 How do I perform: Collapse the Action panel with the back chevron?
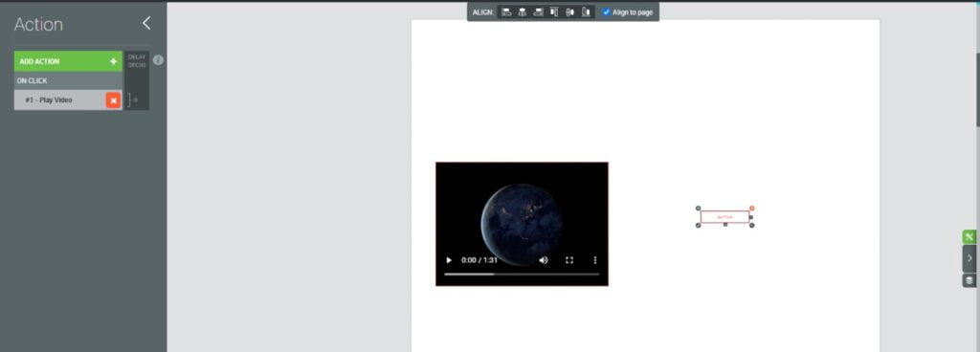(146, 24)
